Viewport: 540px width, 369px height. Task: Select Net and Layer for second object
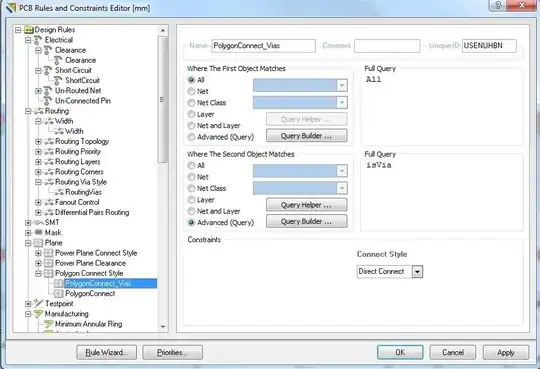pos(191,211)
